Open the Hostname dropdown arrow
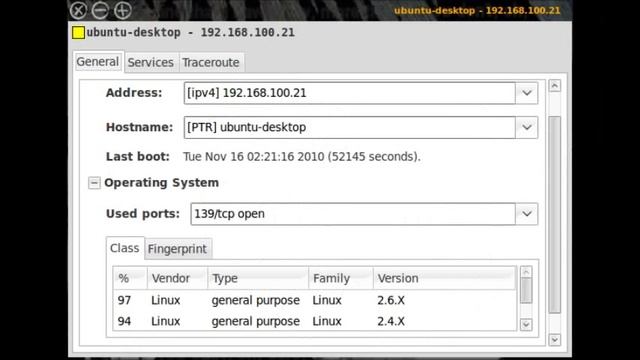 click(x=527, y=127)
